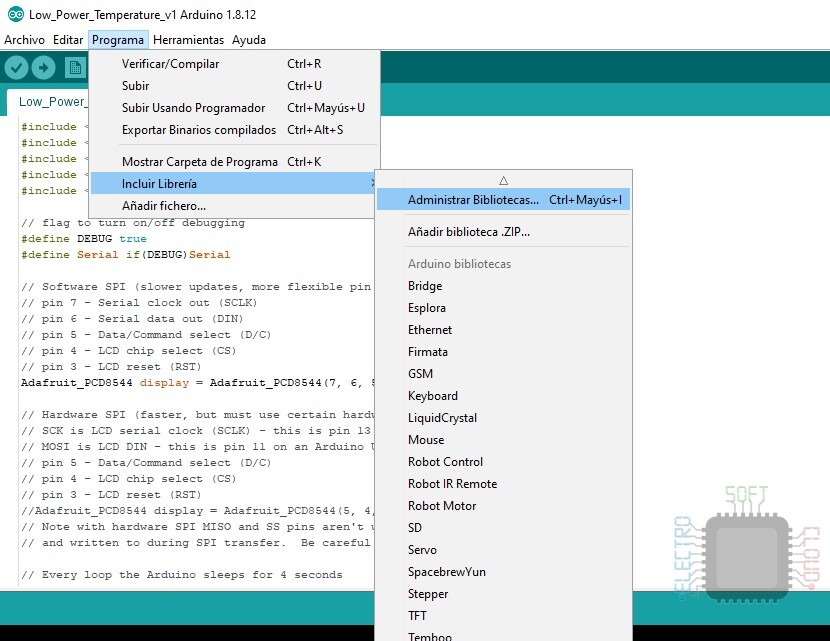The height and width of the screenshot is (641, 830).
Task: Include the Servo library
Action: coord(503,550)
